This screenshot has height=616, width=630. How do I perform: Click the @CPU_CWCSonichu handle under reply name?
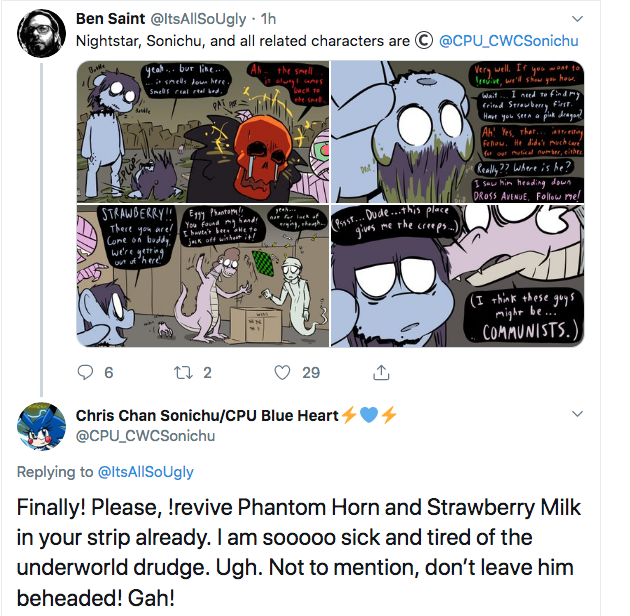145,436
